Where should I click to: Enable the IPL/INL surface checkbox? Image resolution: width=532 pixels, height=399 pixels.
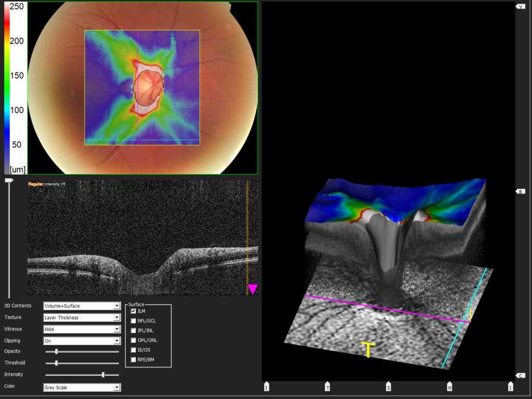click(133, 330)
